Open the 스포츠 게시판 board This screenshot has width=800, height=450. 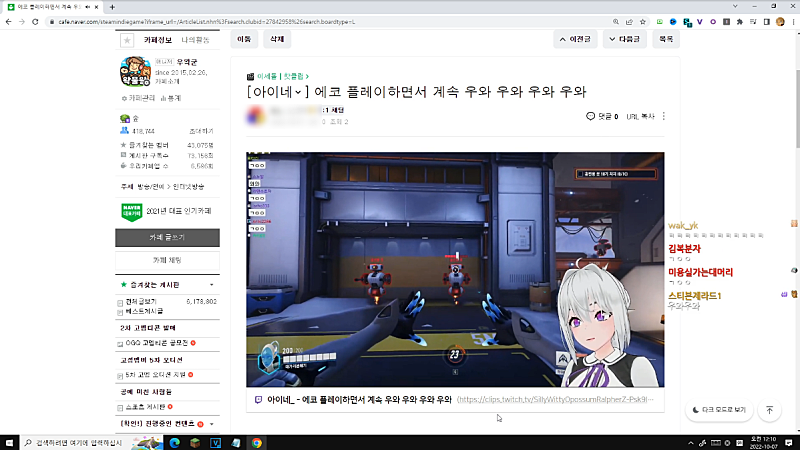coord(145,407)
